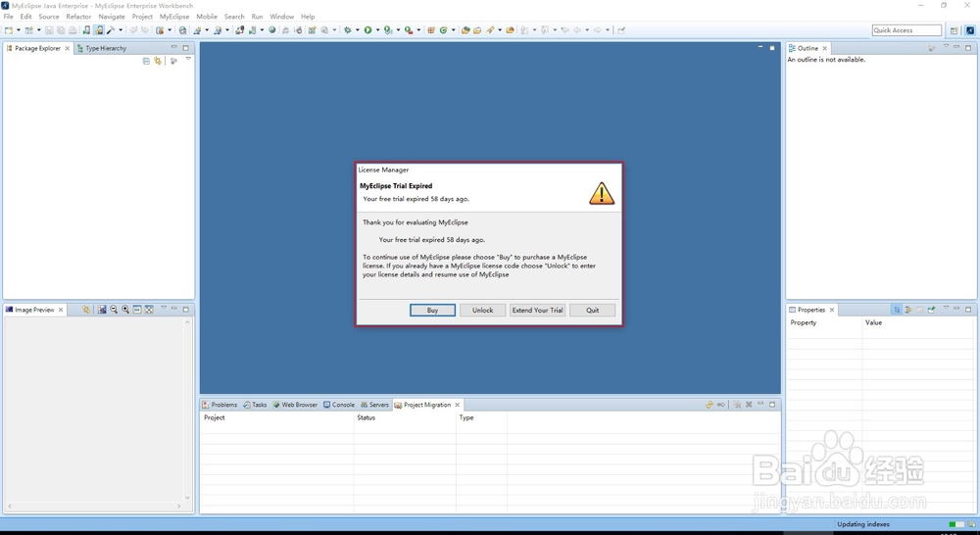This screenshot has height=535, width=980.
Task: Open the Outline view menu
Action: [x=946, y=47]
